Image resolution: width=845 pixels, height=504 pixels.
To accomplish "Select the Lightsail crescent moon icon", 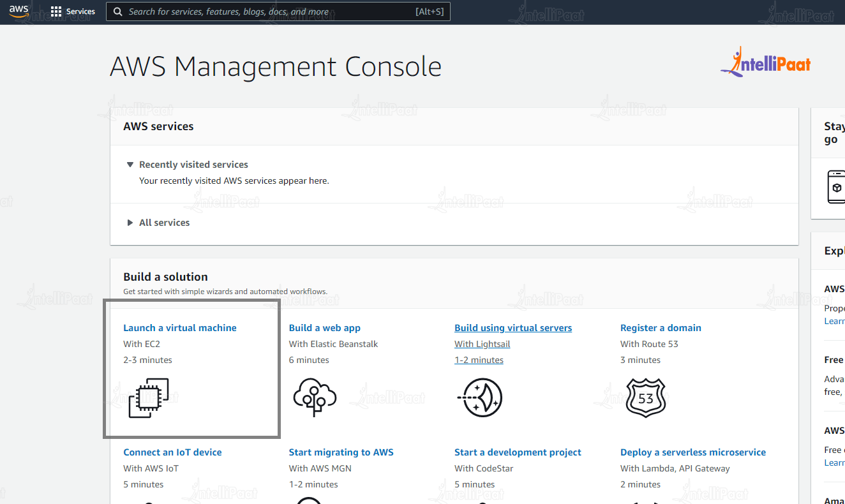I will coord(480,397).
